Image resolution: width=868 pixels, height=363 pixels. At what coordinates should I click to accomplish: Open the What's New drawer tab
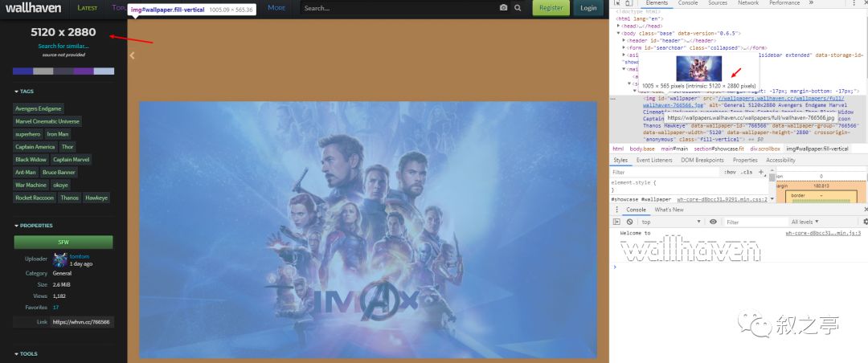(x=669, y=210)
